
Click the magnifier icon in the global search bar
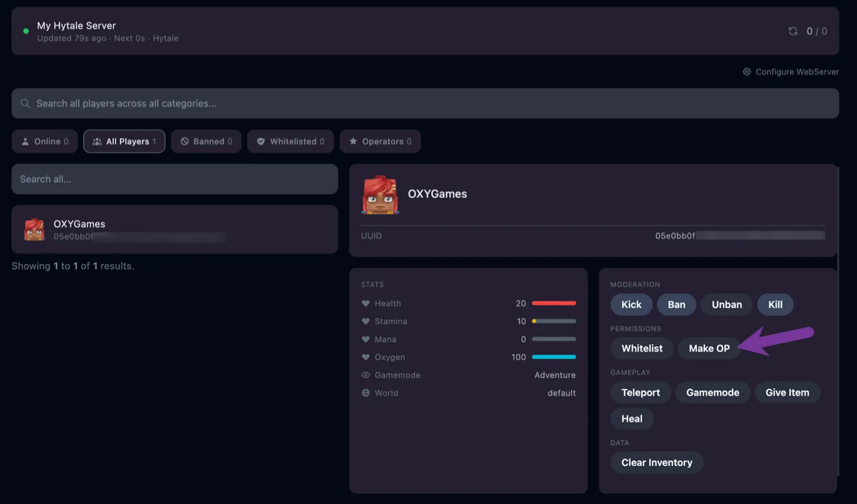click(x=25, y=104)
